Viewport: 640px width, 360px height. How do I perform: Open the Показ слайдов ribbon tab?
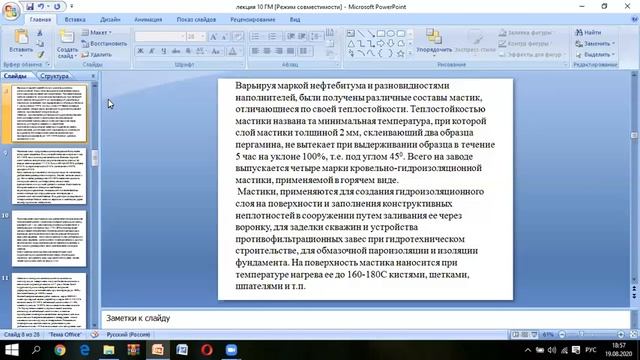196,20
